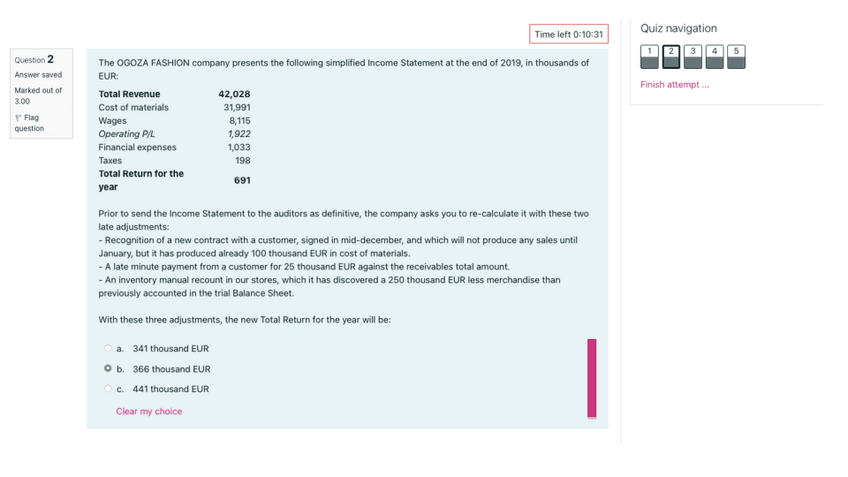The image size is (848, 477).
Task: Switch to question 5 in navigation
Action: [736, 55]
